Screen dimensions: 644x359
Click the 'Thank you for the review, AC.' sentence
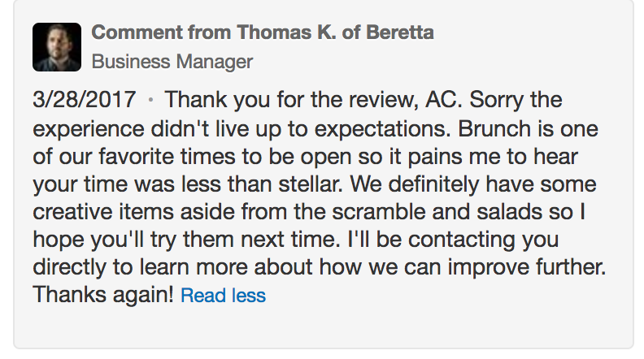coord(313,100)
